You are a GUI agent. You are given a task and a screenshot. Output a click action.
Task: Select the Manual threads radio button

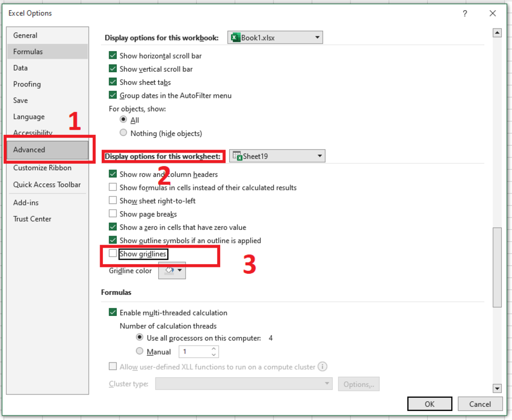click(139, 351)
